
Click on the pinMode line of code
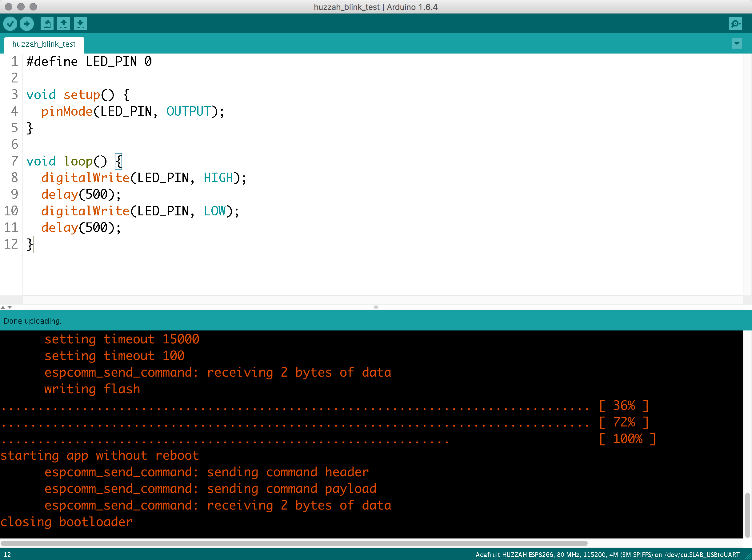pyautogui.click(x=132, y=111)
